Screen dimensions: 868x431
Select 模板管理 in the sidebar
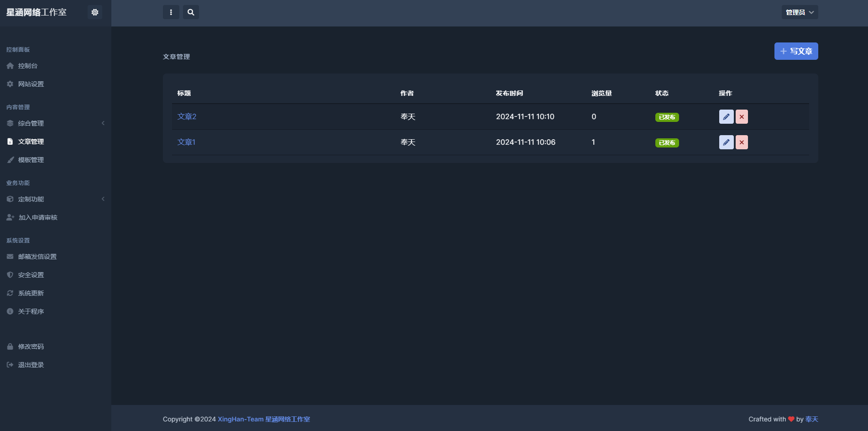(x=31, y=160)
